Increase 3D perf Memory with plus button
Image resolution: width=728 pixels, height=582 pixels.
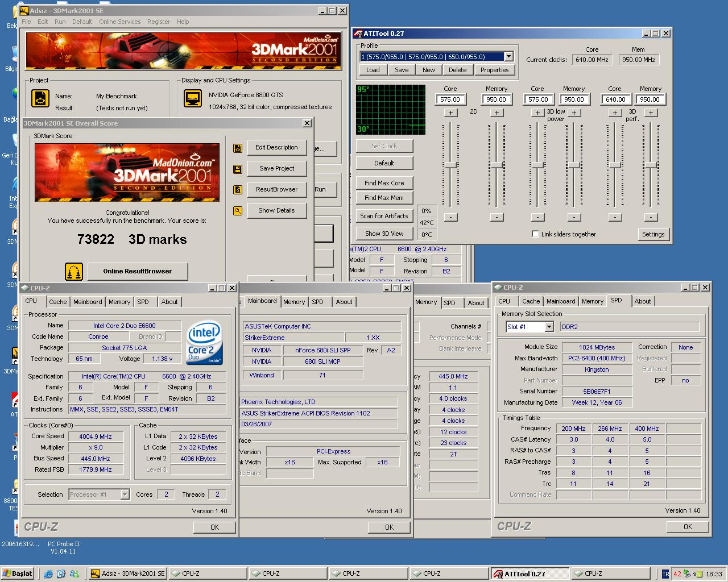pos(651,113)
